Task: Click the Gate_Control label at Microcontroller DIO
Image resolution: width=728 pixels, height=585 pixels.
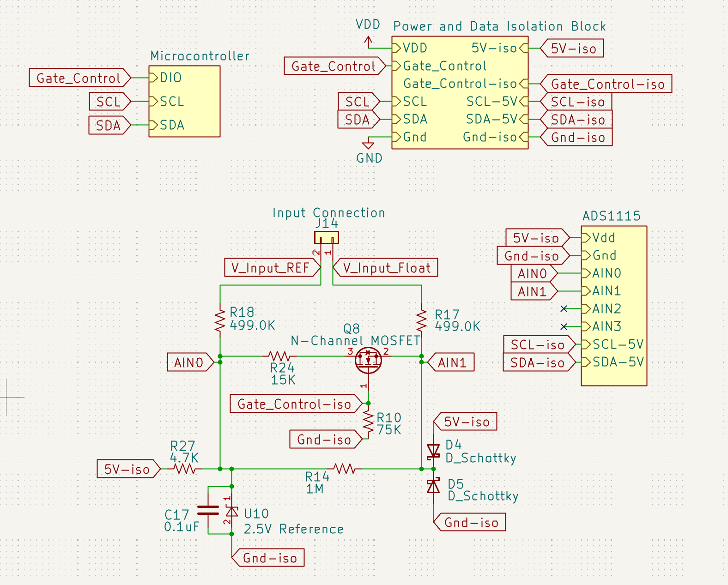Action: click(80, 78)
